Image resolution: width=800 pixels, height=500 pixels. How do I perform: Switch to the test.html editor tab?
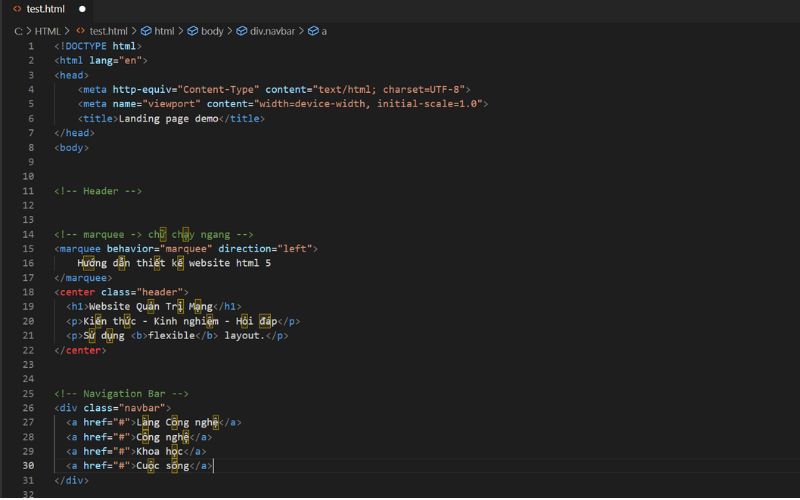pyautogui.click(x=46, y=9)
